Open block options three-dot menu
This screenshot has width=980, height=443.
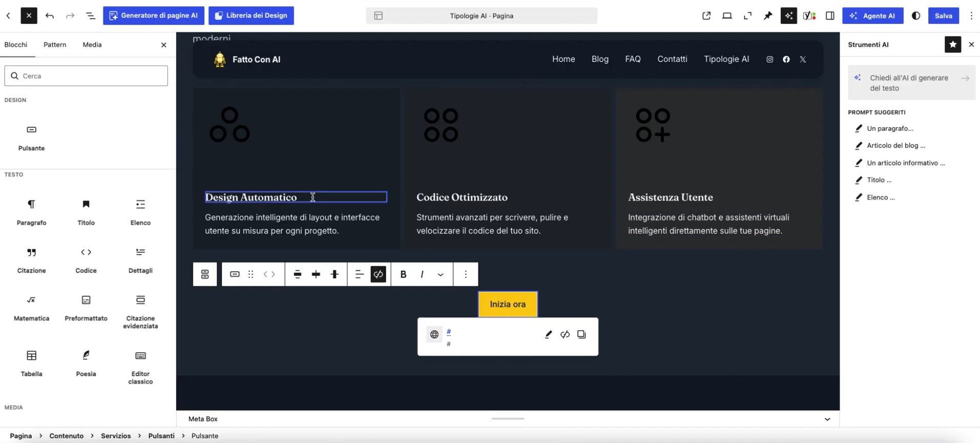click(x=465, y=275)
